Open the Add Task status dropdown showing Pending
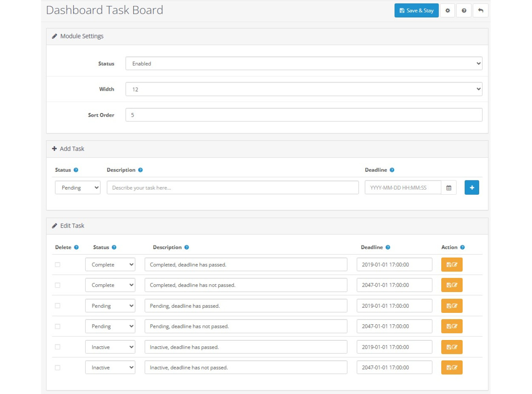 coord(78,188)
